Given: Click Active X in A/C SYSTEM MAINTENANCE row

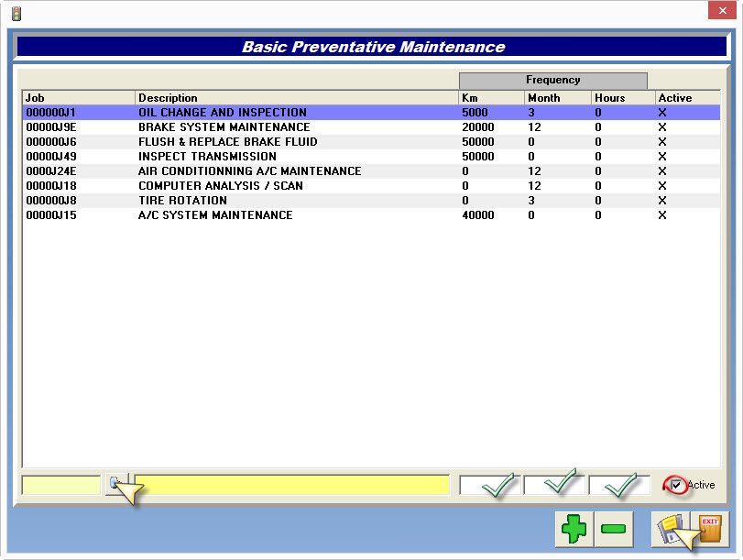Looking at the screenshot, I should click(x=662, y=215).
